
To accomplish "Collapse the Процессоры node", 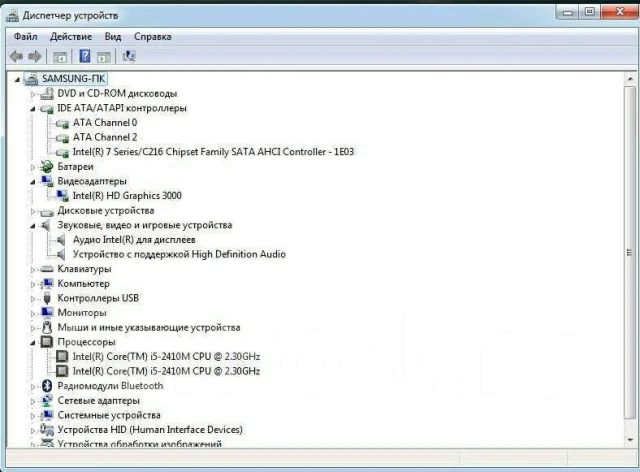I will point(33,343).
